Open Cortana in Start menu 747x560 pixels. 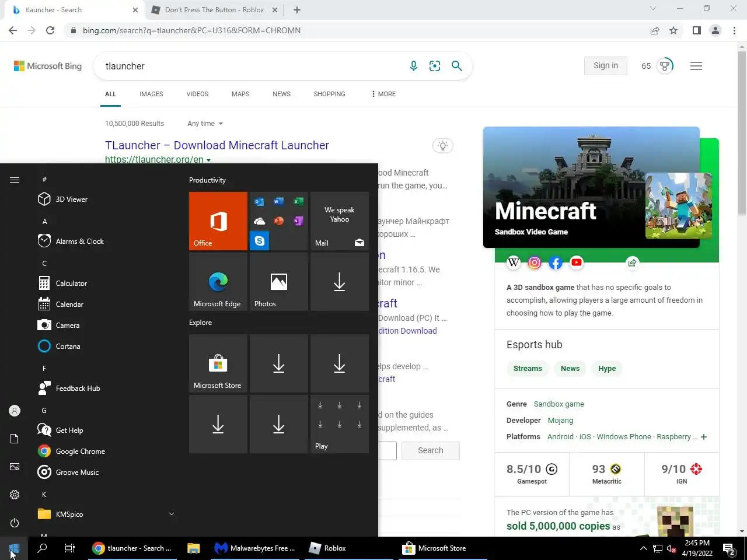point(105,346)
